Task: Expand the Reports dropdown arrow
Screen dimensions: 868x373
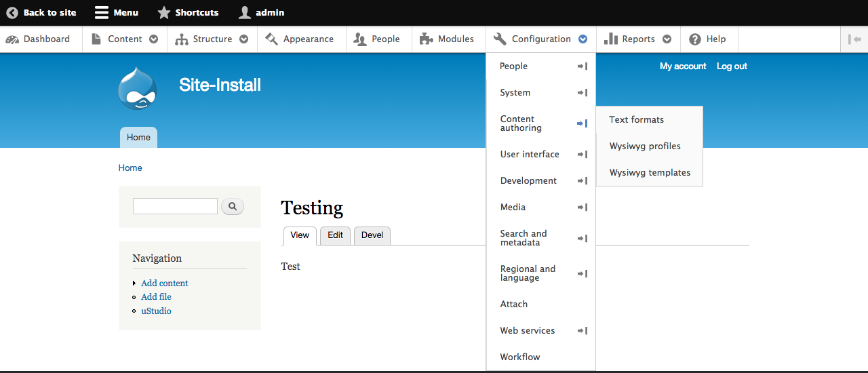Action: point(667,39)
